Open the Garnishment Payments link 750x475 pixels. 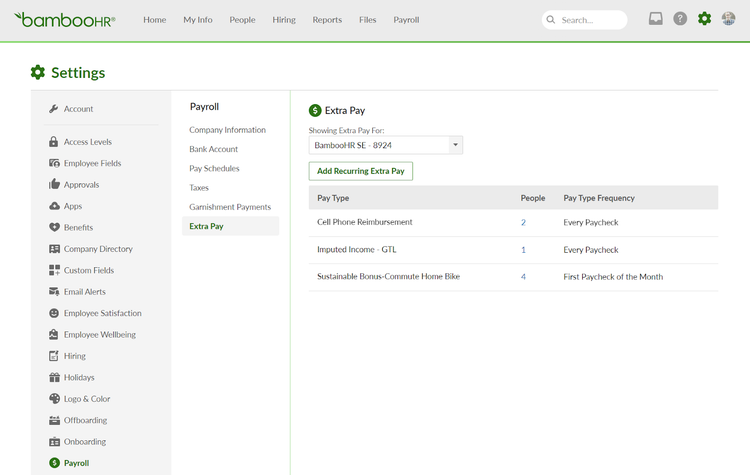(230, 207)
